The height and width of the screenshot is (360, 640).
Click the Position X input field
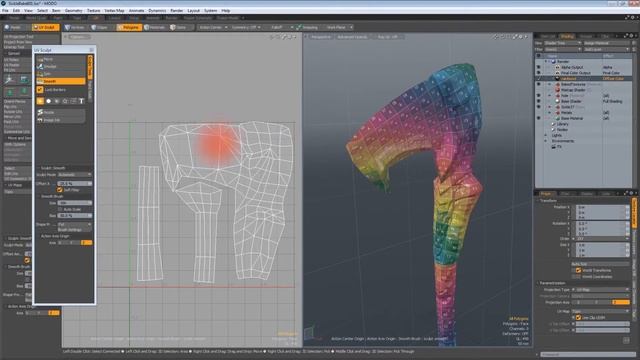(x=602, y=207)
